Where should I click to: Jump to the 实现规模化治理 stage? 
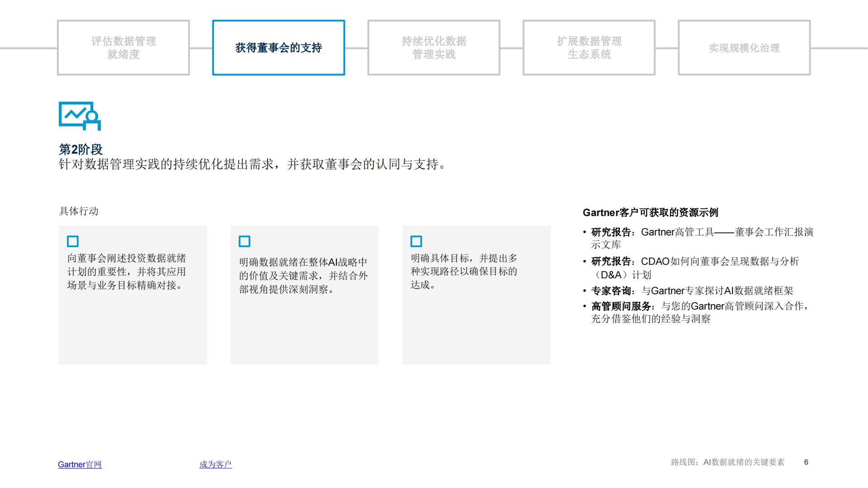click(x=744, y=47)
